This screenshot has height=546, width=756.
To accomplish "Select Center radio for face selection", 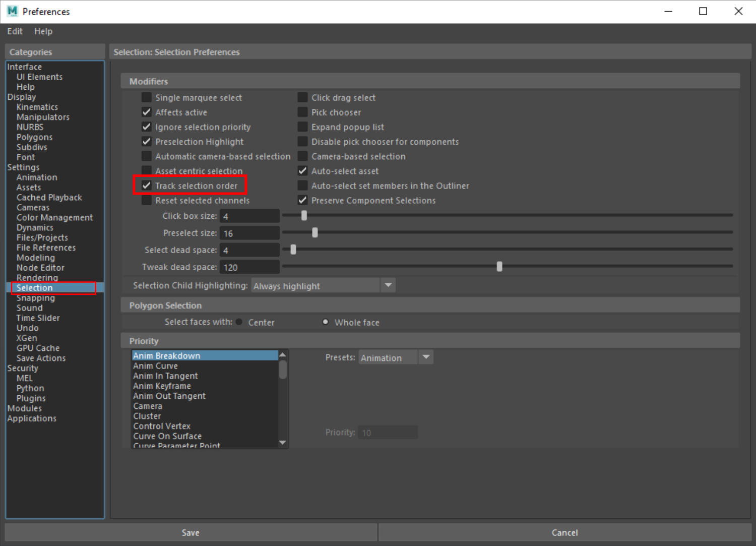I will [239, 322].
